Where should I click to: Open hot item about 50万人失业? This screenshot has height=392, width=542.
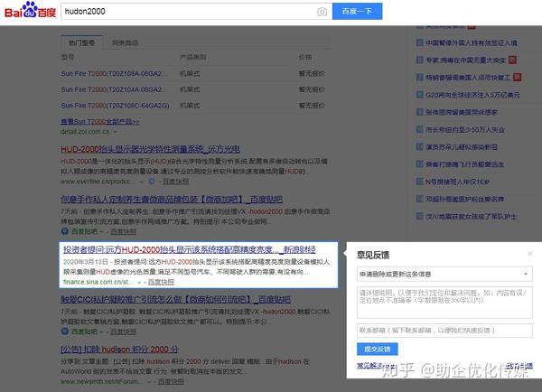pos(465,130)
